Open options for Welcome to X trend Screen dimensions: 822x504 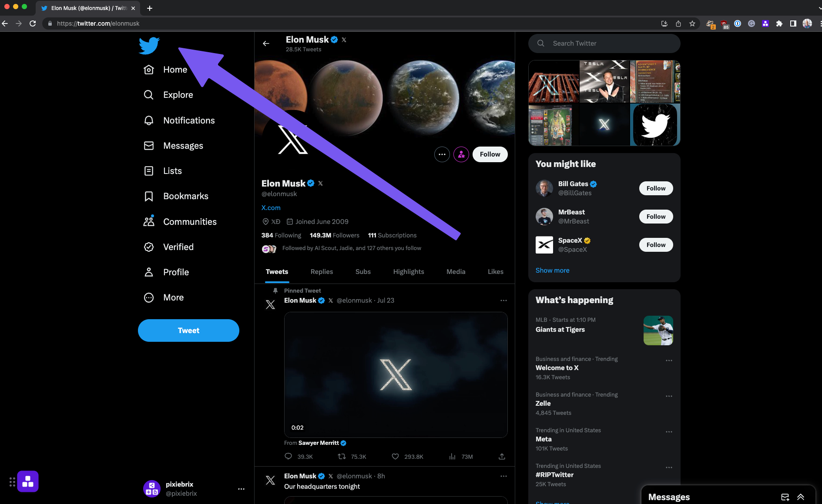669,360
